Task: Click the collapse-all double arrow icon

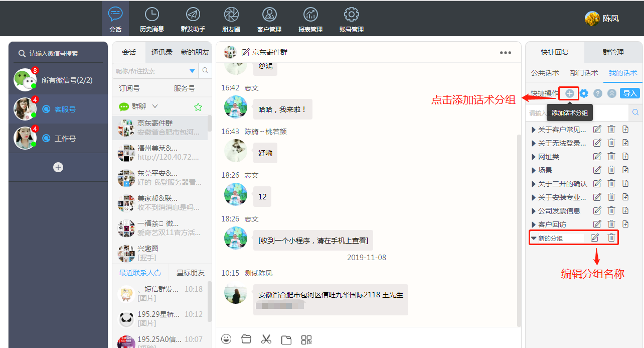Action: pyautogui.click(x=612, y=93)
